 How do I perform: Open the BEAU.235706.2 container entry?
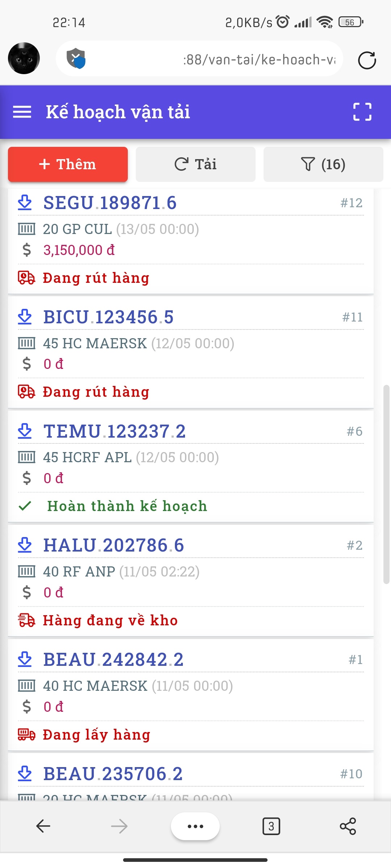[x=113, y=774]
